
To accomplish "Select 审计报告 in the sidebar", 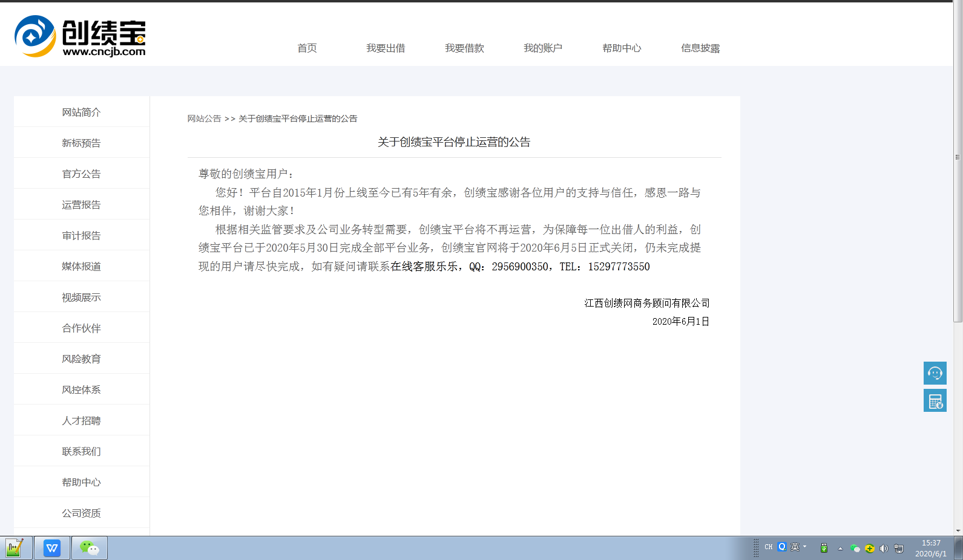I will 82,235.
